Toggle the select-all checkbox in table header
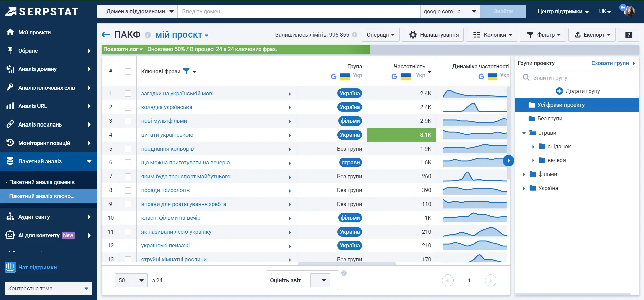 [128, 71]
